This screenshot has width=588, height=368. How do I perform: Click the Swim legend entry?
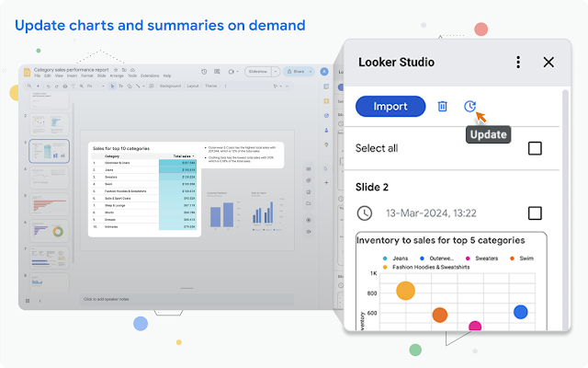tap(522, 259)
